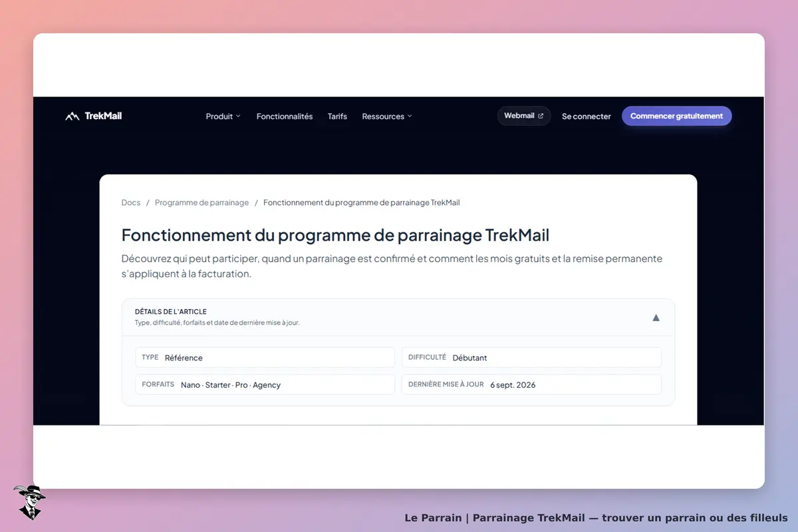This screenshot has height=532, width=798.
Task: Click the Forfaits field with 'Nano · Starter · Pro · Agency'
Action: [x=265, y=384]
